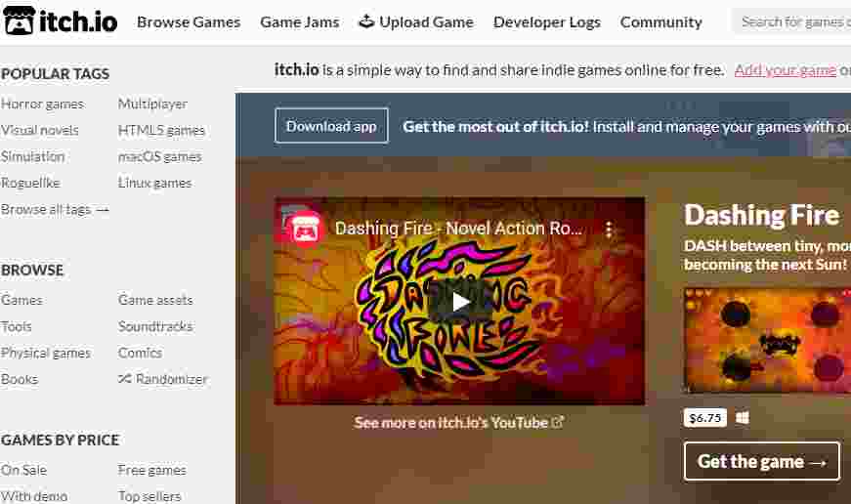The width and height of the screenshot is (851, 504).
Task: Browse Books category
Action: 20,379
